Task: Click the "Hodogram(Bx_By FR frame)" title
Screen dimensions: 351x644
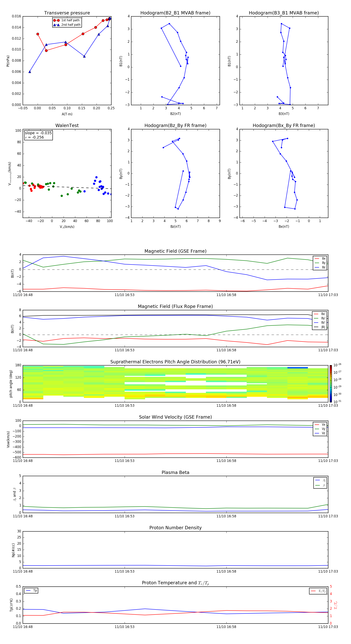Action: tap(284, 125)
